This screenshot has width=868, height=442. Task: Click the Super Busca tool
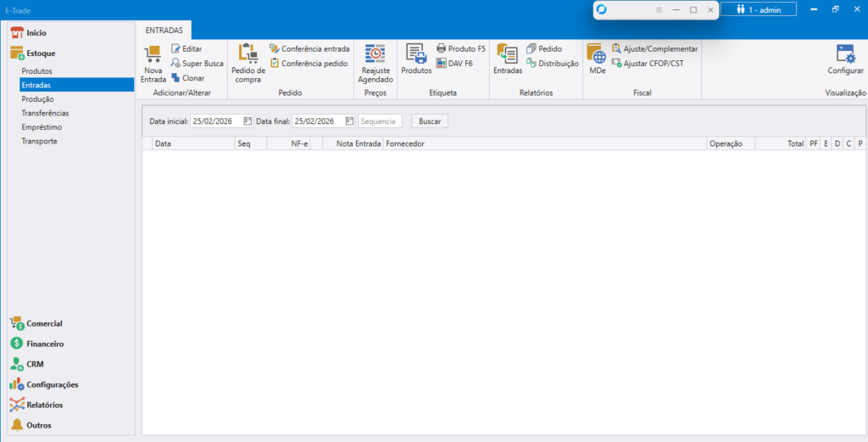(x=197, y=64)
